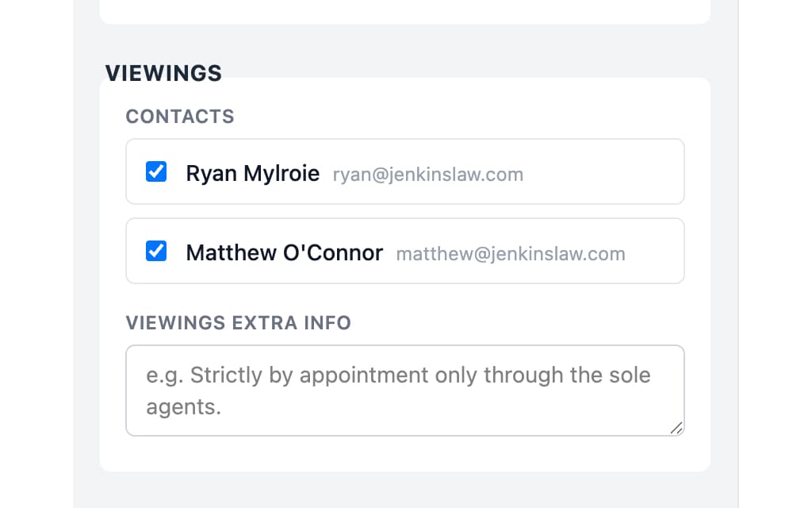The image size is (812, 508).
Task: Uncheck the Matthew O'Connor checkbox
Action: click(x=156, y=252)
